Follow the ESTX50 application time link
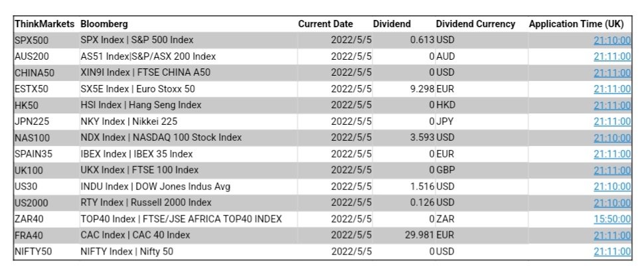The width and height of the screenshot is (644, 269). [612, 89]
